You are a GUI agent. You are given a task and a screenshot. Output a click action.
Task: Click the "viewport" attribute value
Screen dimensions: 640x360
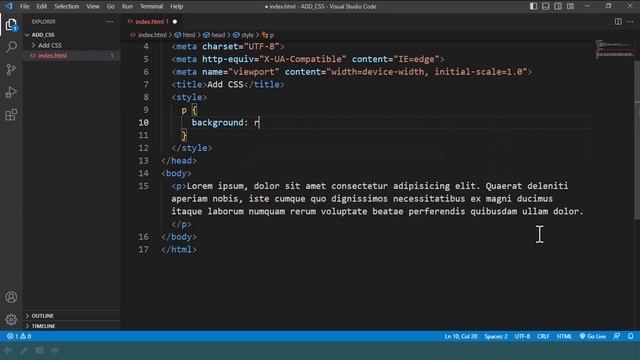coord(254,72)
